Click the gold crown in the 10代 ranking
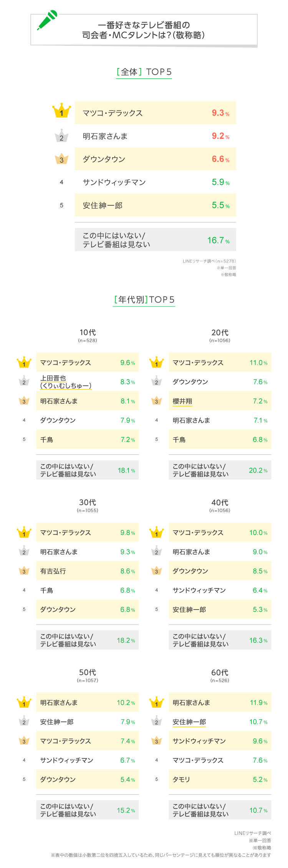The height and width of the screenshot is (868, 288). click(24, 362)
